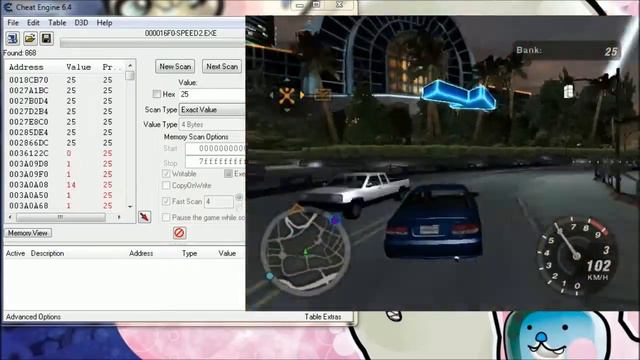This screenshot has height=360, width=640.
Task: Open the Scan Type Exact Value dropdown
Action: (212, 109)
